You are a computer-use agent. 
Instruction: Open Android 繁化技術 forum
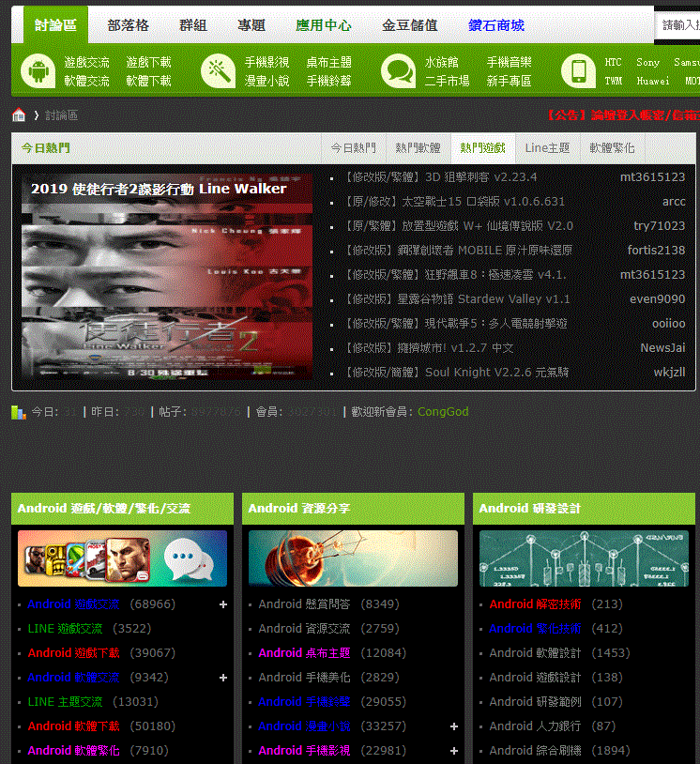536,629
